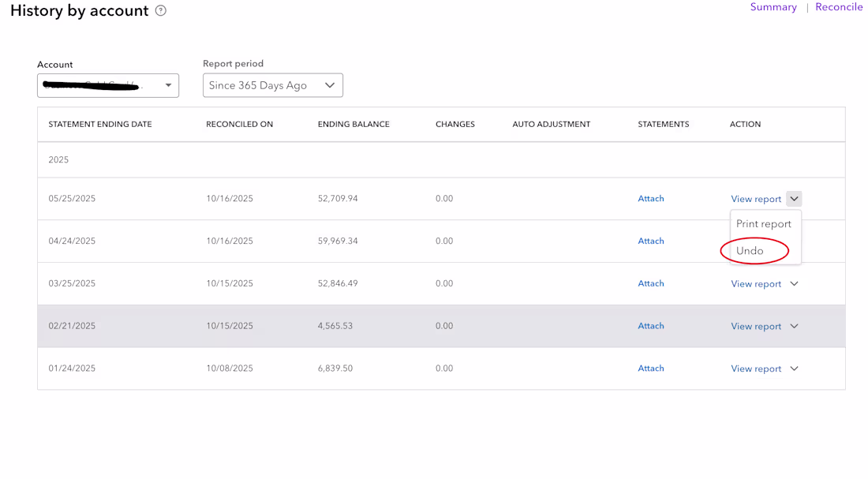The width and height of the screenshot is (868, 479).
Task: Open the Summary view
Action: pos(773,7)
